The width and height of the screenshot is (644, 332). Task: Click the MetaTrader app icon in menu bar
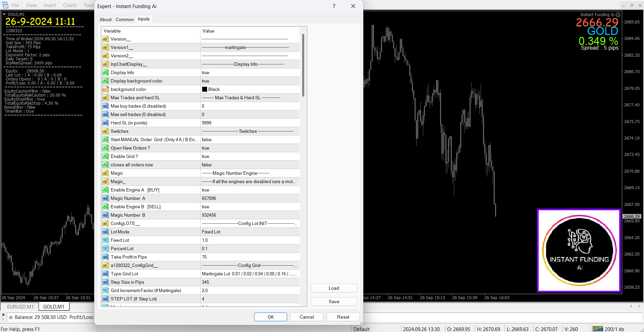5,5
